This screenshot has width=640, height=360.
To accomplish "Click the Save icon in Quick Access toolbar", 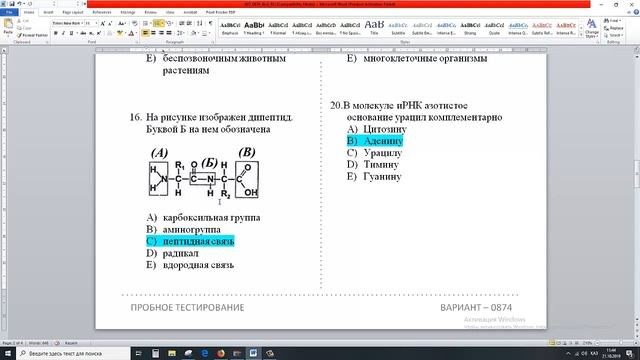I will tap(11, 4).
